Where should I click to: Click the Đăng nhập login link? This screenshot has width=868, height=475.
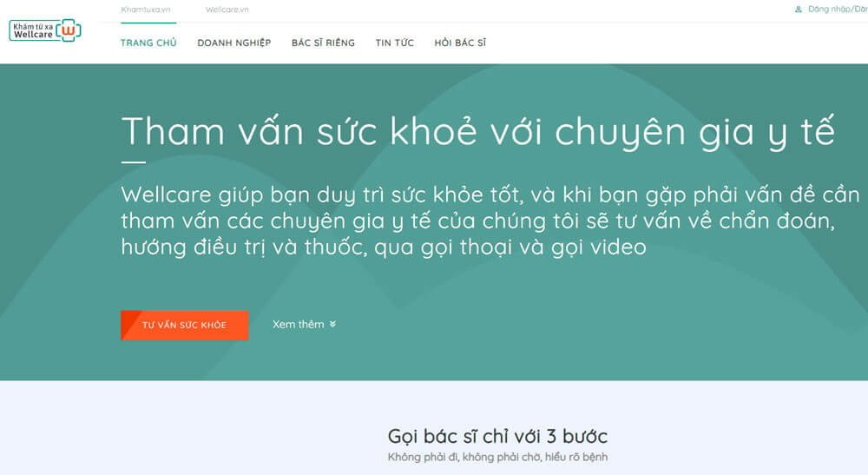coord(837,10)
